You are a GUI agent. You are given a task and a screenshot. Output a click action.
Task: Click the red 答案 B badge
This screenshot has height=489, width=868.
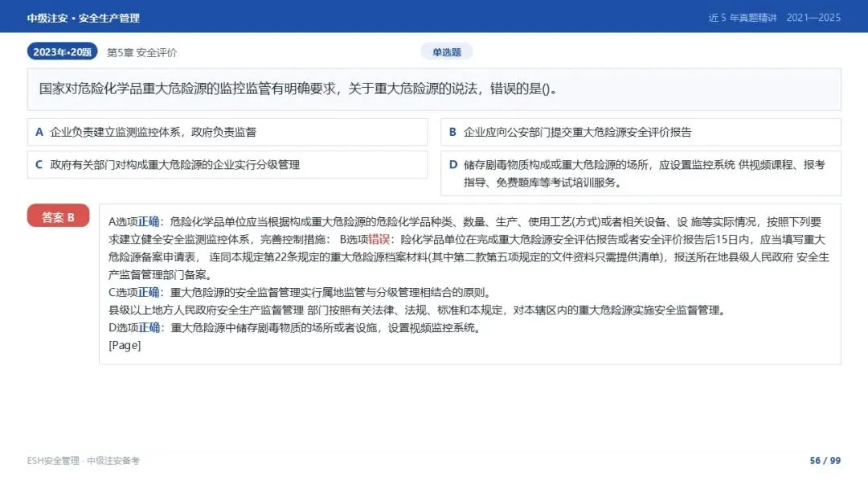click(58, 216)
